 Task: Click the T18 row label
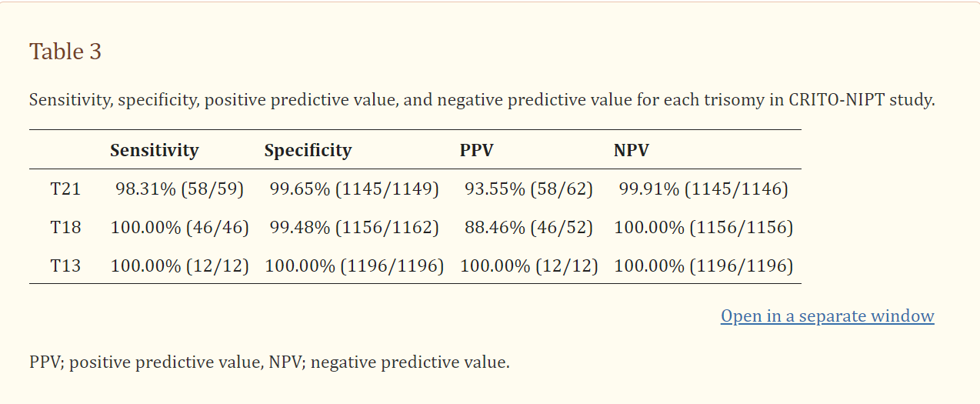(x=65, y=227)
